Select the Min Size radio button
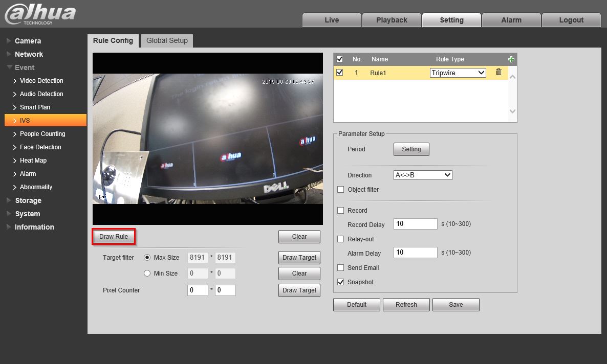This screenshot has height=364, width=607. click(147, 274)
